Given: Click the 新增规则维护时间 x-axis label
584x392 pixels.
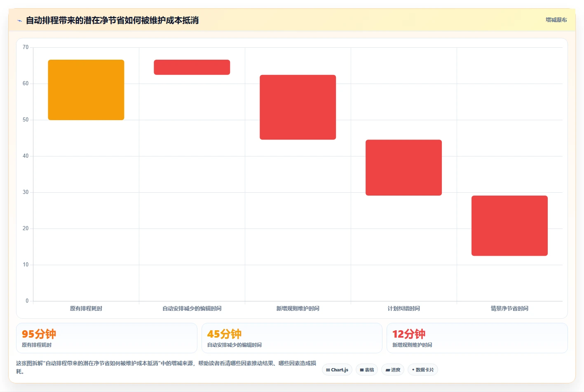Looking at the screenshot, I should click(298, 308).
